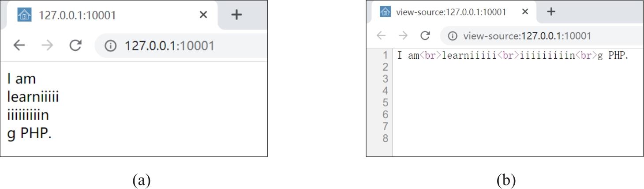Close the 127.0.0.1:10001 tab
Viewport: 644px width, 189px height.
tap(203, 15)
